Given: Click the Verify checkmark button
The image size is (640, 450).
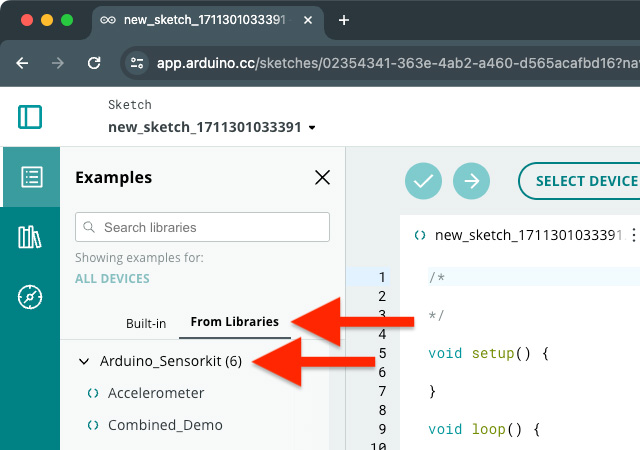Looking at the screenshot, I should pos(423,181).
